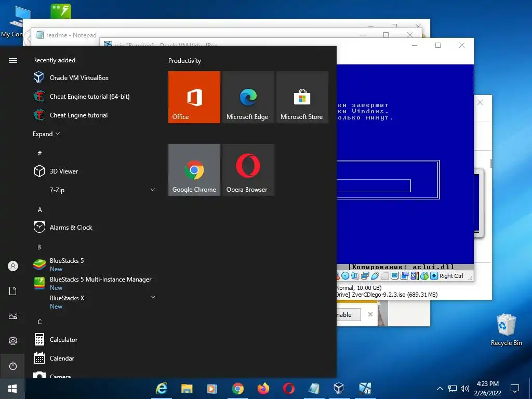Screen dimensions: 532x399
Task: Click the Right Ctrl host key label
Action: pos(451,276)
